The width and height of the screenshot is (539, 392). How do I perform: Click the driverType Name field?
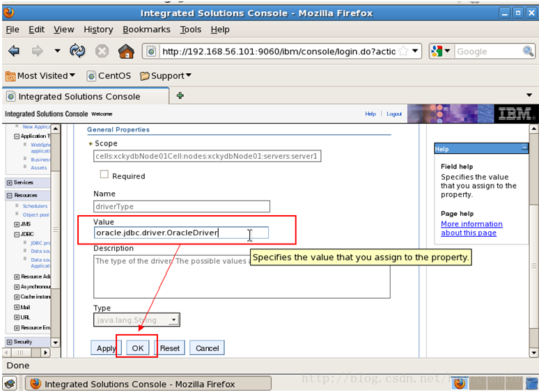[x=182, y=207]
